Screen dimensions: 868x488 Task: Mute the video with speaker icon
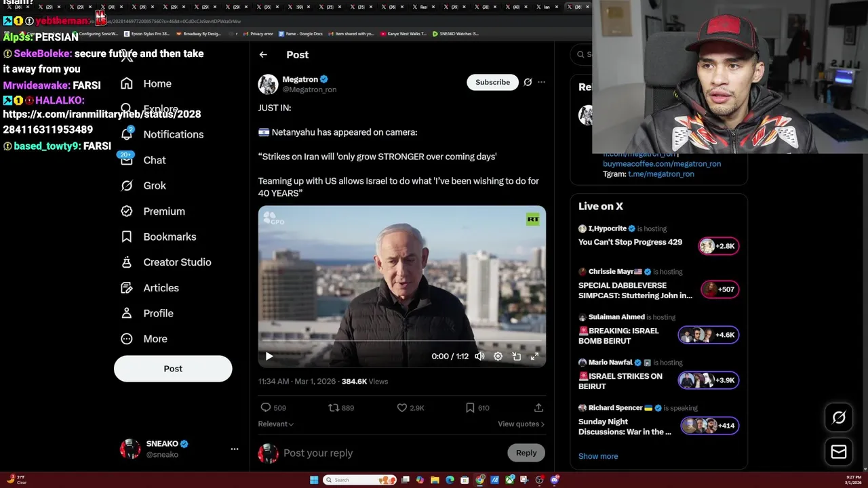[479, 356]
